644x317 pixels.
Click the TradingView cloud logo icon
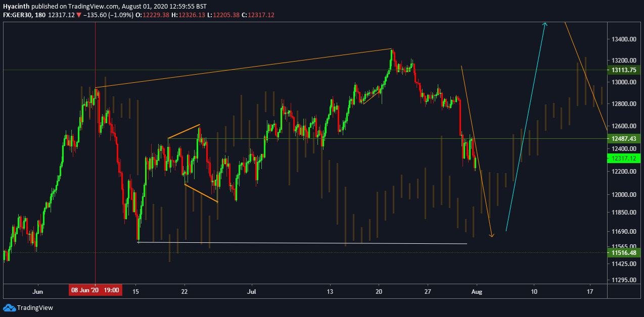pyautogui.click(x=9, y=307)
